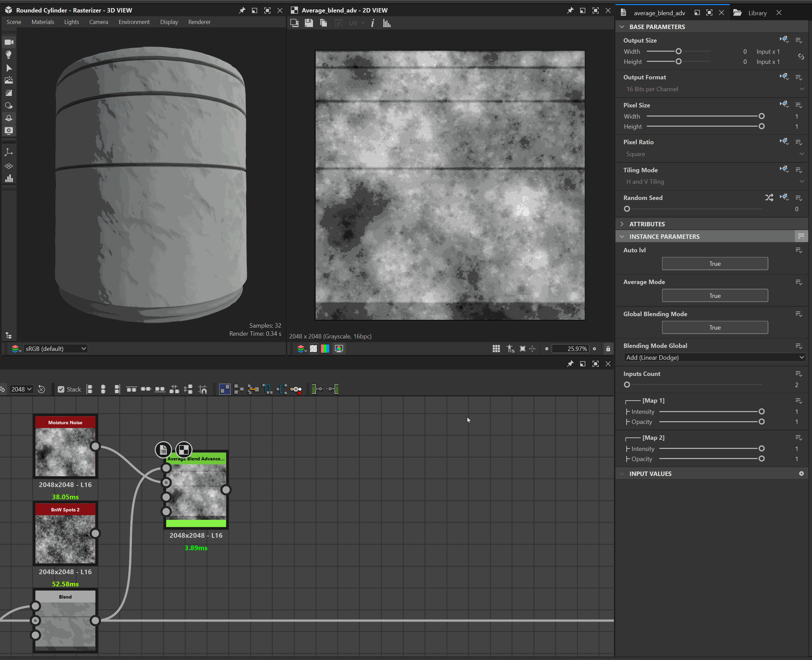Viewport: 812px width, 660px height.
Task: Toggle the Auto lvl True button
Action: click(x=714, y=263)
